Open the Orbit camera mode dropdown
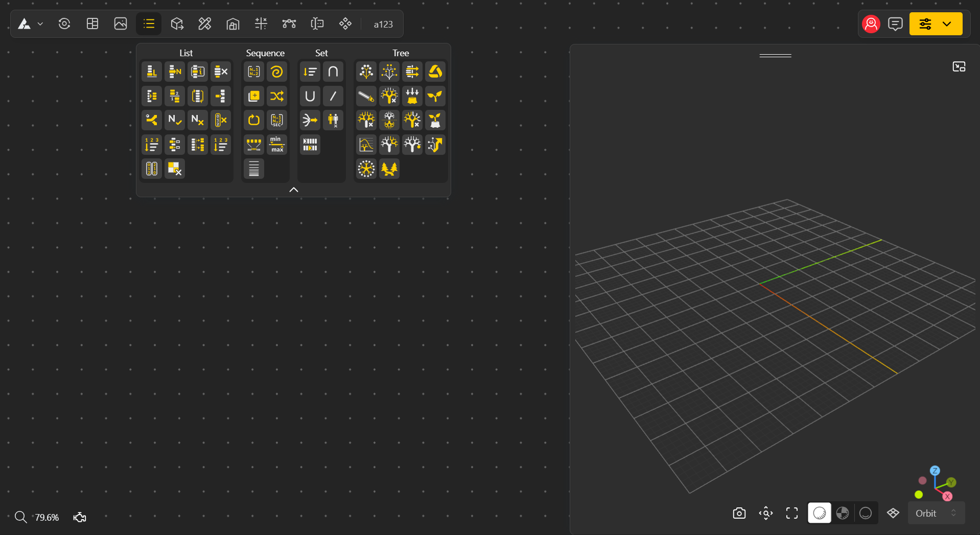The height and width of the screenshot is (535, 980). point(936,513)
